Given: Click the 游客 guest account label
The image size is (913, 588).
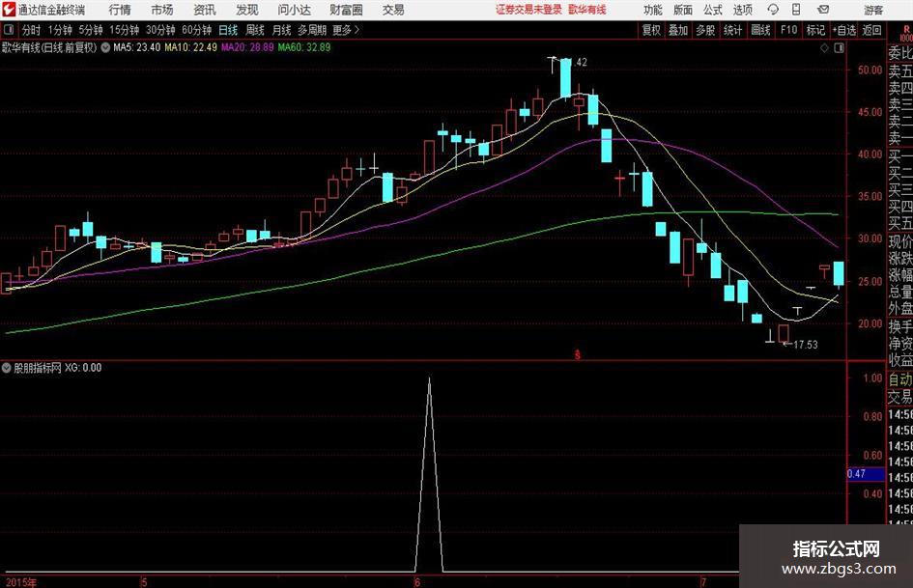Looking at the screenshot, I should coord(873,10).
